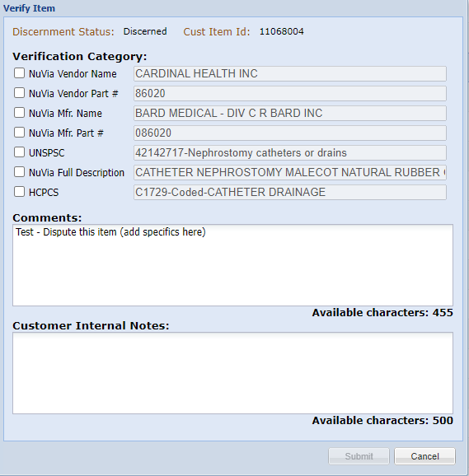Check the NuVia Mfr. Name box
469x476 pixels.
point(19,113)
